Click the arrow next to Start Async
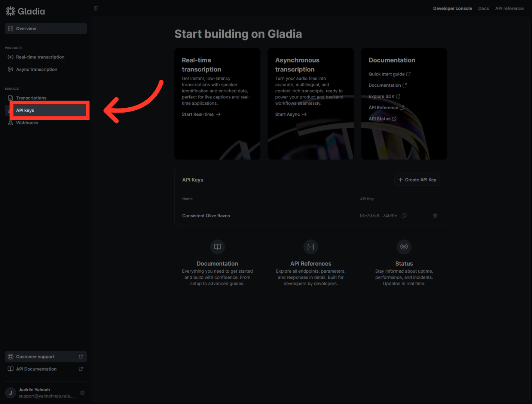The image size is (532, 404). pyautogui.click(x=304, y=114)
